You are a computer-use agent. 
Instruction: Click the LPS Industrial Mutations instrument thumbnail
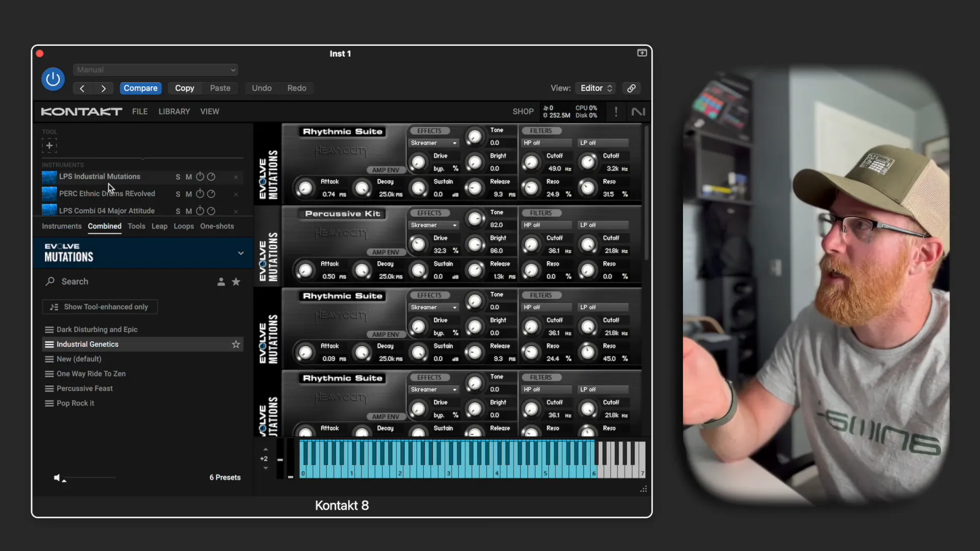(49, 177)
